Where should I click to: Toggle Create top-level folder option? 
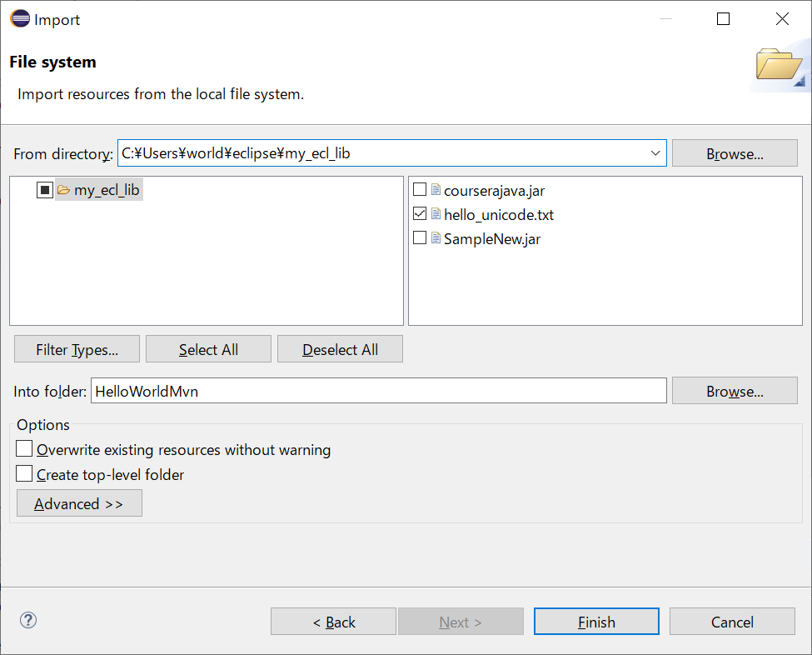click(24, 473)
